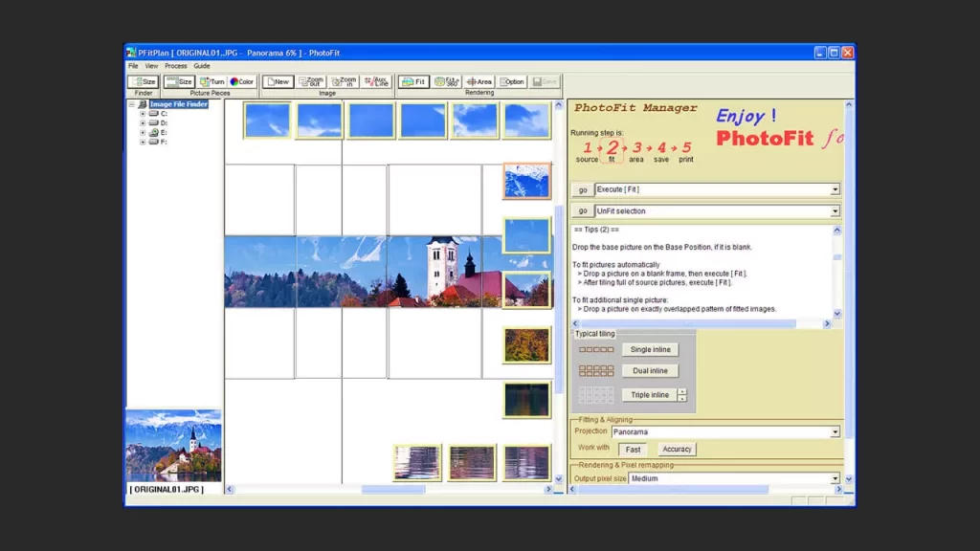Enable Fast work mode
This screenshot has width=980, height=551.
[633, 450]
